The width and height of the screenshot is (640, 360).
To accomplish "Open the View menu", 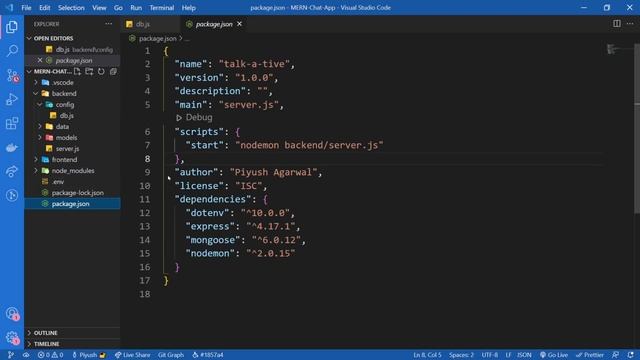I will click(x=99, y=8).
